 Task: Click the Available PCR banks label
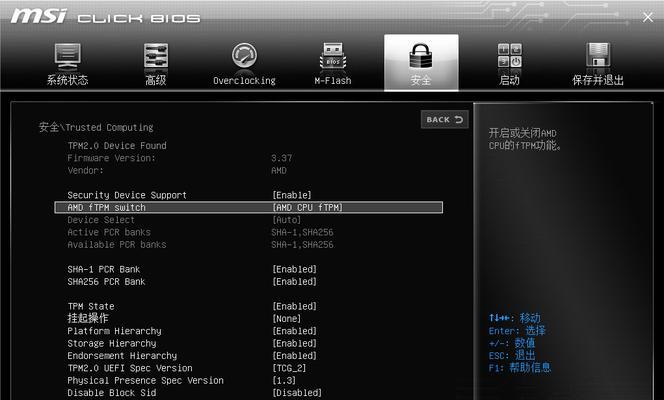pyautogui.click(x=117, y=245)
